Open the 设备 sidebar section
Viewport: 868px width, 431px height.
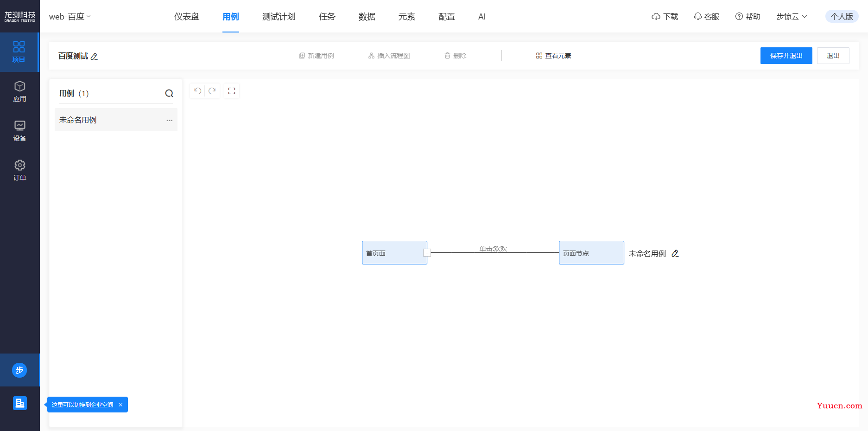coord(19,131)
